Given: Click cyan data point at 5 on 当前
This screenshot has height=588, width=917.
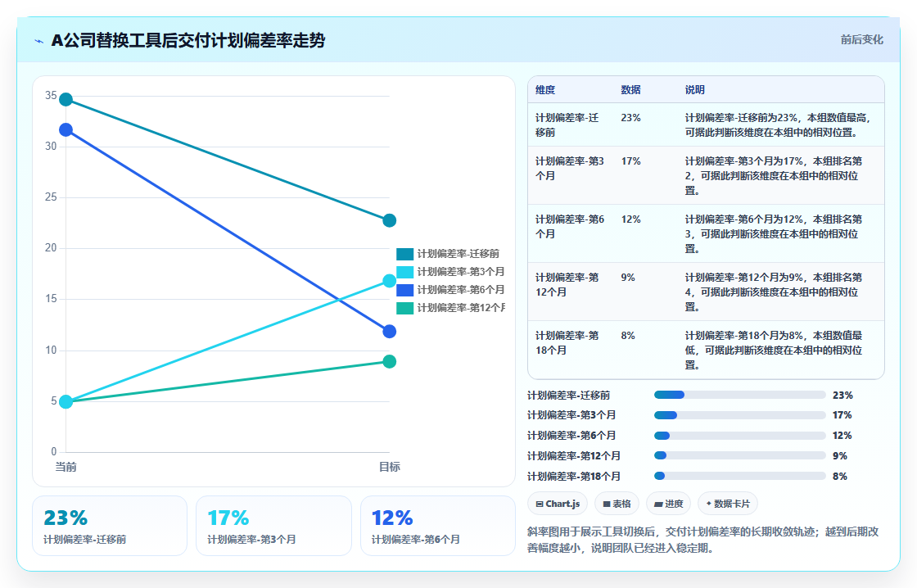Looking at the screenshot, I should click(x=66, y=401).
